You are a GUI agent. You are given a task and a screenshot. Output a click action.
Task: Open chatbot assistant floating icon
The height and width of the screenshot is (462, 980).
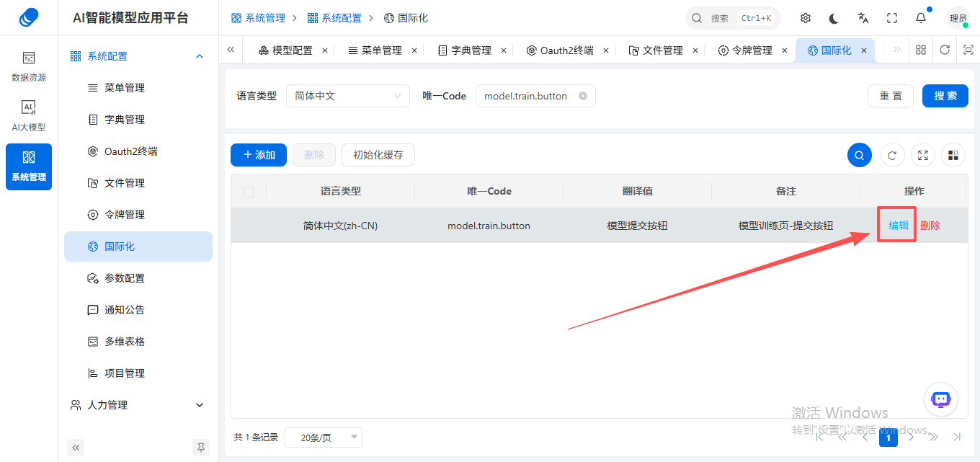click(941, 399)
